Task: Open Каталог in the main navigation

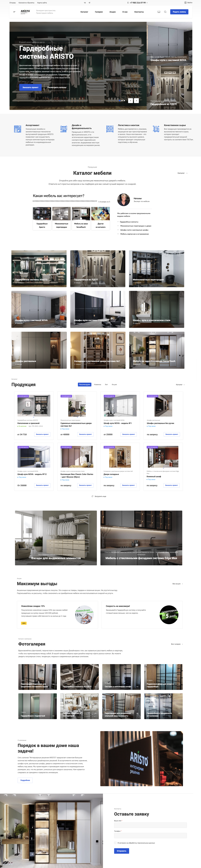Action: tap(84, 12)
